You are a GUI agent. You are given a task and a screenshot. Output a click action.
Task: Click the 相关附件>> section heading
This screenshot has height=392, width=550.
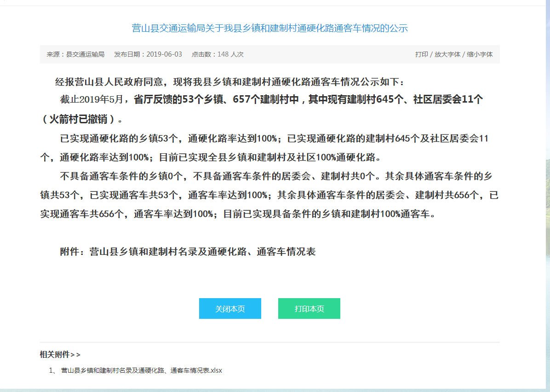(x=60, y=354)
